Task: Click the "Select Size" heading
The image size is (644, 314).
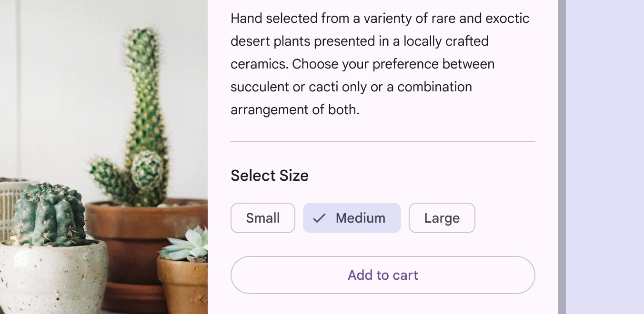Action: (x=270, y=176)
